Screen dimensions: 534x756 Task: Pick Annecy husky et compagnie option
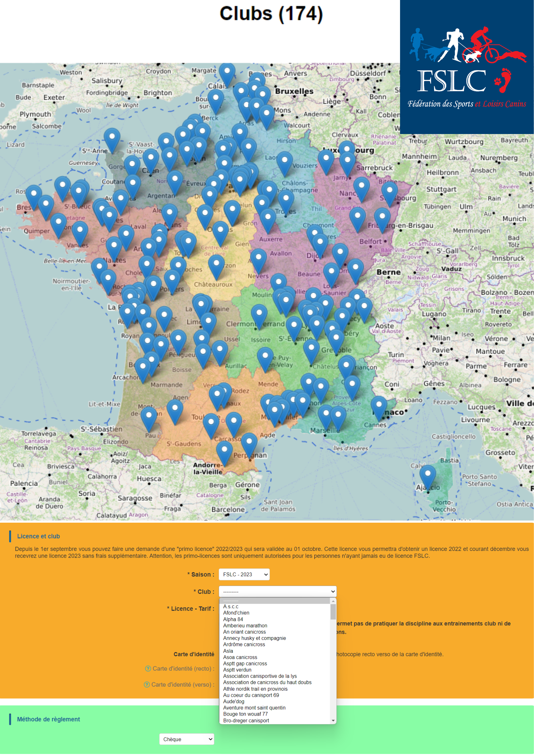click(x=275, y=638)
